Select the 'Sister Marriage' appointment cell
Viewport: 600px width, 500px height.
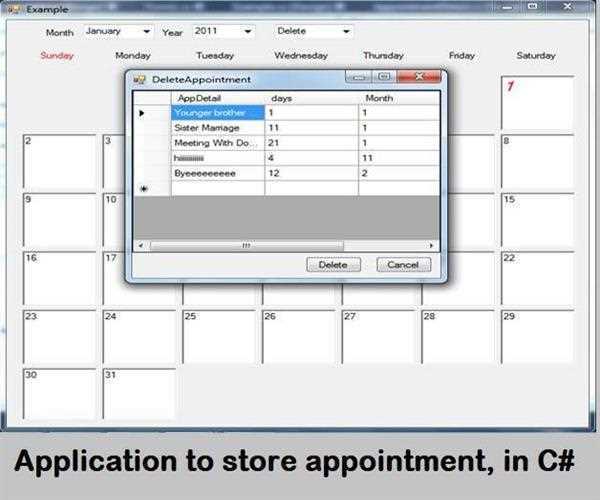[218, 128]
